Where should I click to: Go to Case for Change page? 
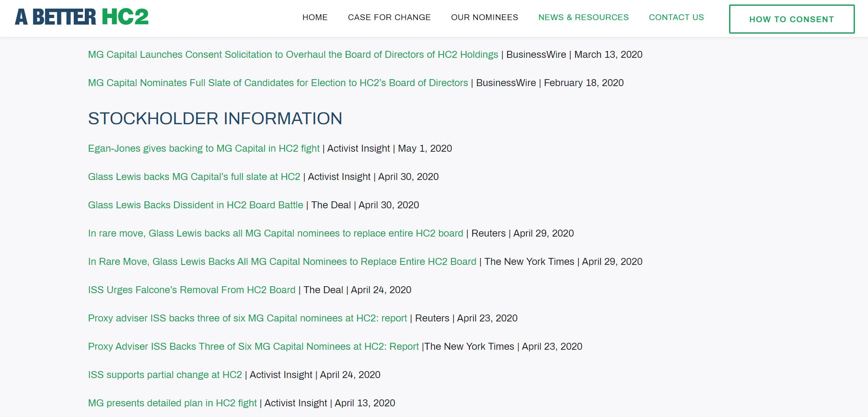[x=389, y=17]
